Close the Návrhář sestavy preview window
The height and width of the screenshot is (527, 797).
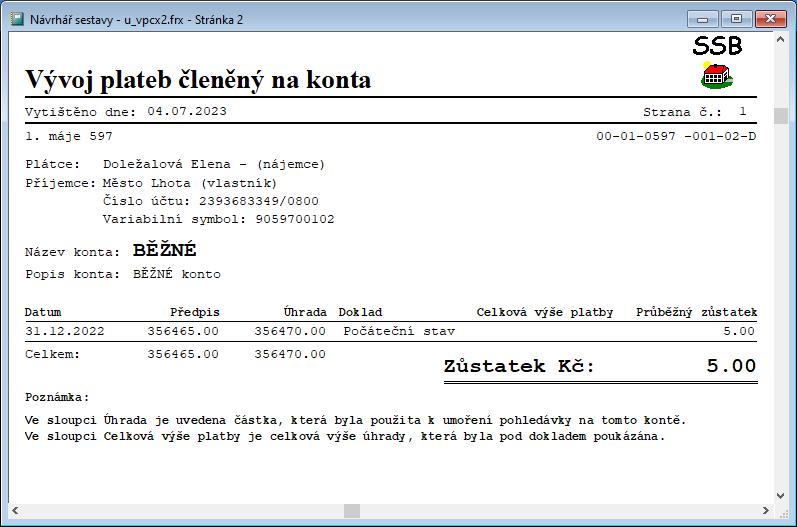[x=769, y=18]
